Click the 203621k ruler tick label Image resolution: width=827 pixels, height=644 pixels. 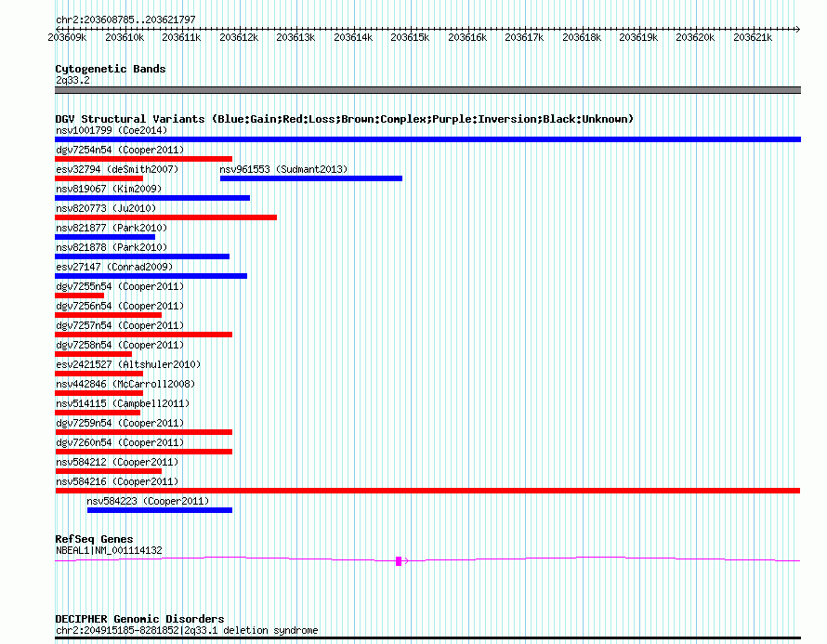pyautogui.click(x=753, y=37)
